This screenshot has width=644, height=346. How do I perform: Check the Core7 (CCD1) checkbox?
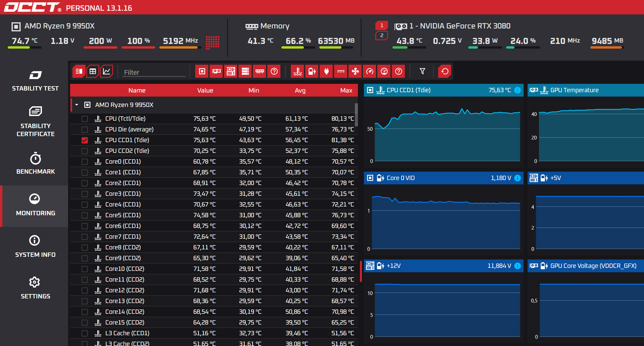[x=85, y=237]
